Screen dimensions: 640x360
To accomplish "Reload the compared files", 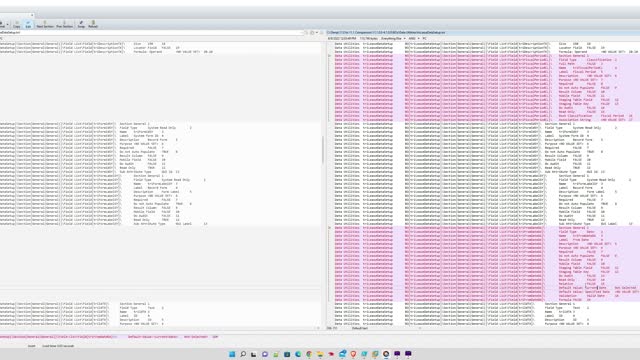I will coord(93,24).
